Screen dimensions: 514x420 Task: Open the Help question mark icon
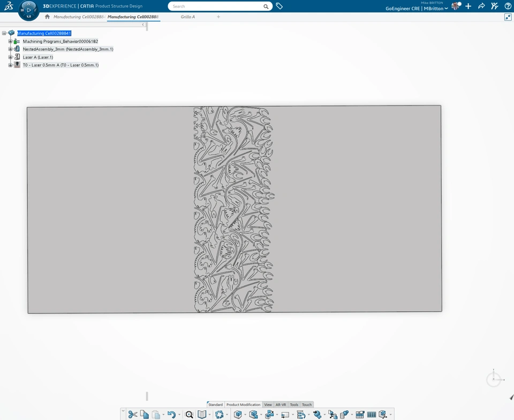(x=508, y=6)
